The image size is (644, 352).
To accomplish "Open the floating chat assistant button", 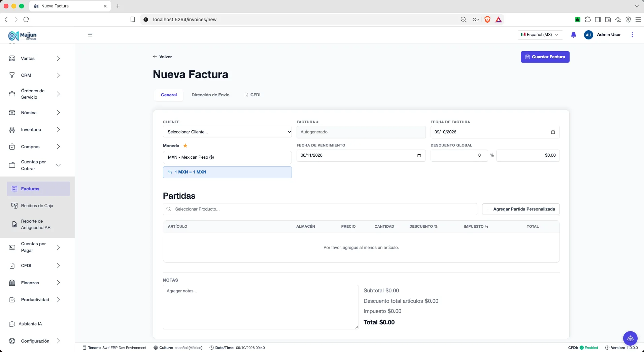I will pyautogui.click(x=630, y=339).
